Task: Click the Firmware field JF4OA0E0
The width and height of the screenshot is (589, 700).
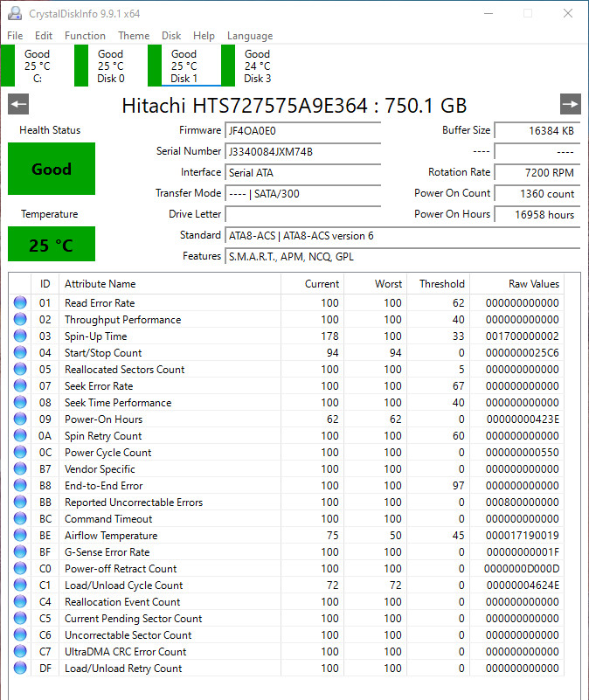Action: pyautogui.click(x=302, y=131)
